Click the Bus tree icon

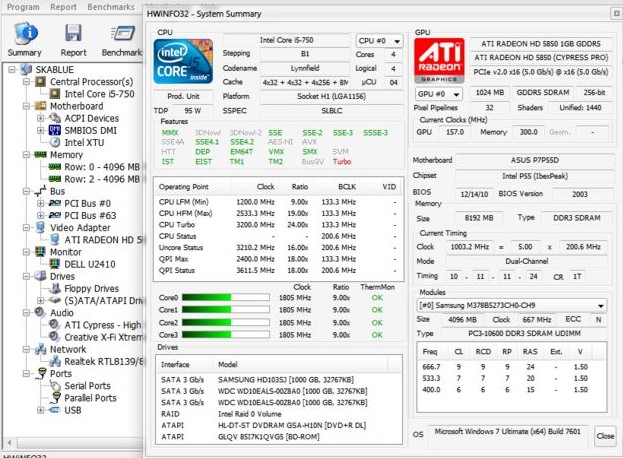pyautogui.click(x=41, y=191)
